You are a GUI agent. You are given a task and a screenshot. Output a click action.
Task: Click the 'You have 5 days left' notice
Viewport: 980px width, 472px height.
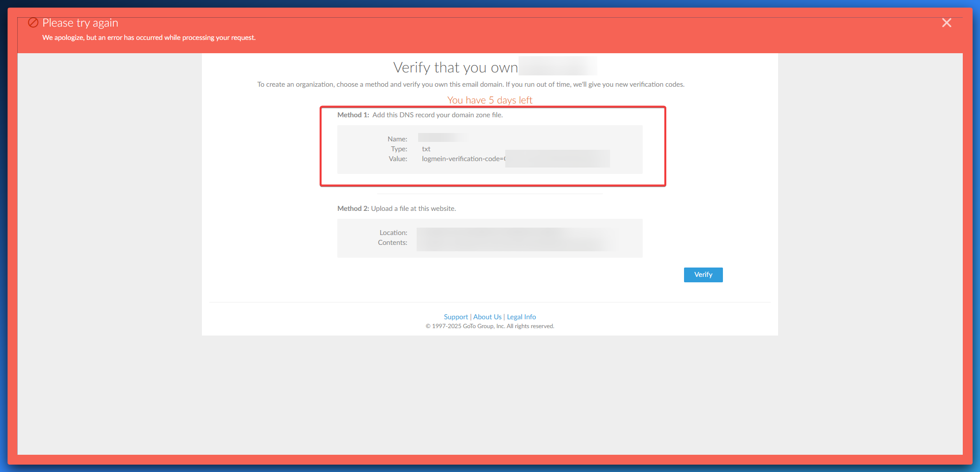(x=490, y=100)
